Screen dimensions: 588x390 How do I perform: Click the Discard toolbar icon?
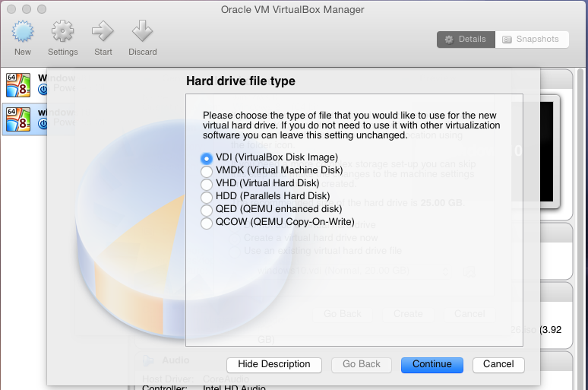(142, 33)
